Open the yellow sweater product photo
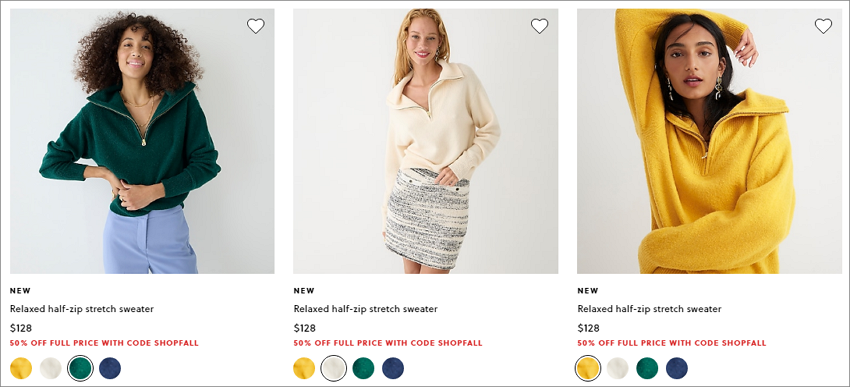This screenshot has width=850, height=387. coord(710,141)
